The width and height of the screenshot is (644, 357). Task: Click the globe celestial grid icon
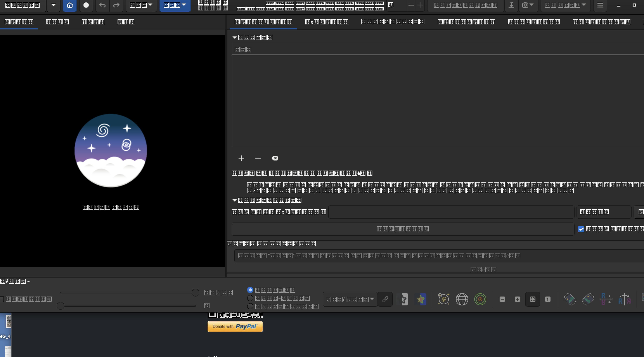coord(462,299)
